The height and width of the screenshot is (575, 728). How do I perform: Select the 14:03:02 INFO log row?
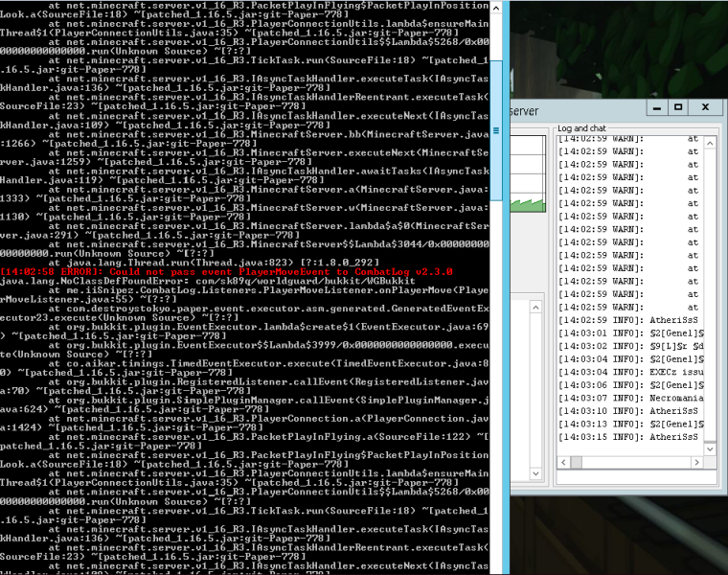(631, 346)
